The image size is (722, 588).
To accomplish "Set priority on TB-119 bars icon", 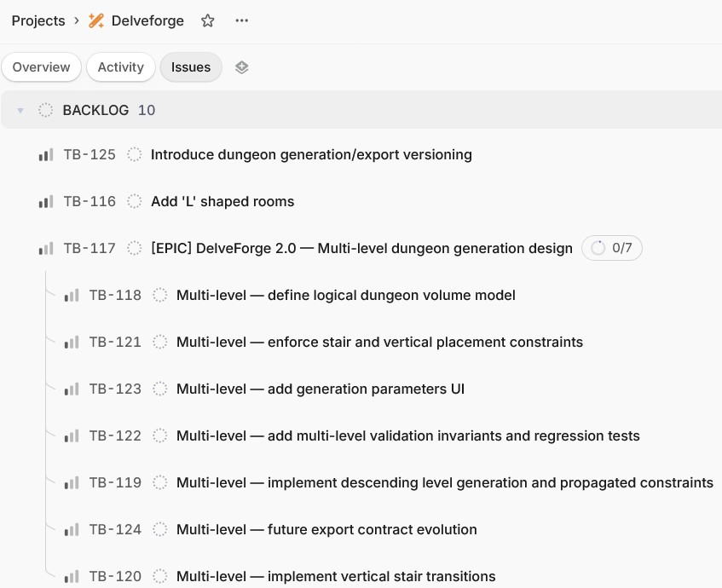I will [72, 482].
